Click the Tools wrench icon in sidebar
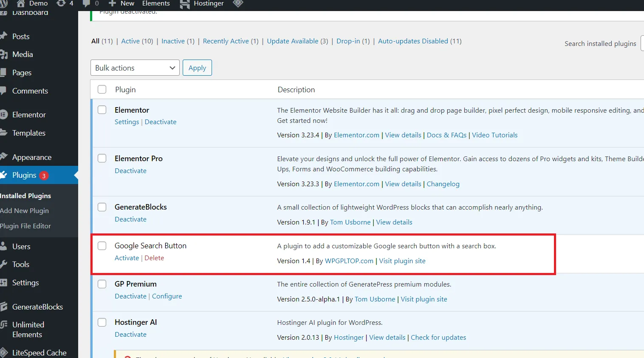 [4, 264]
